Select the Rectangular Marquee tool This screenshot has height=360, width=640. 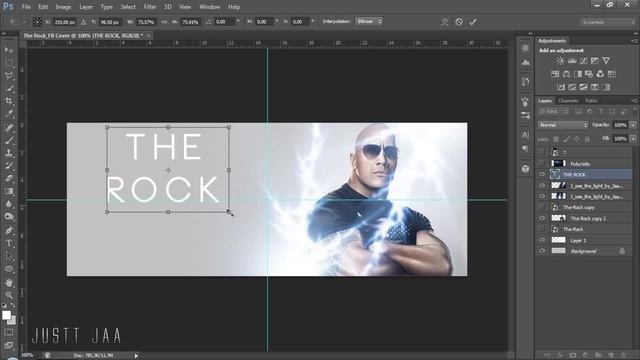click(9, 63)
